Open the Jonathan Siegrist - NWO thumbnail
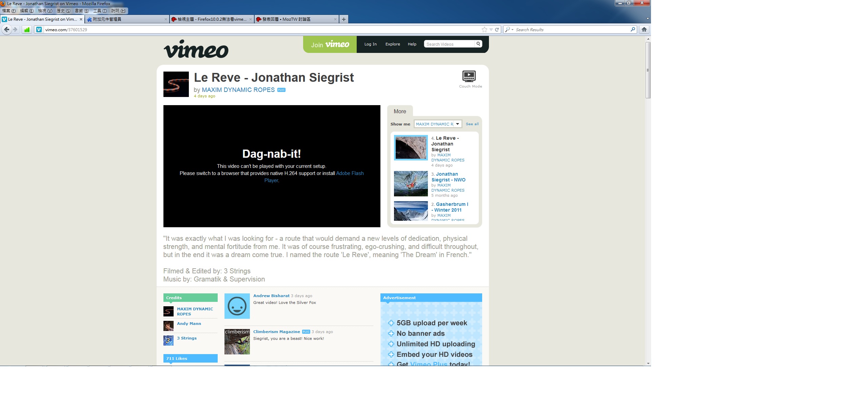This screenshot has width=868, height=407. coord(411,183)
